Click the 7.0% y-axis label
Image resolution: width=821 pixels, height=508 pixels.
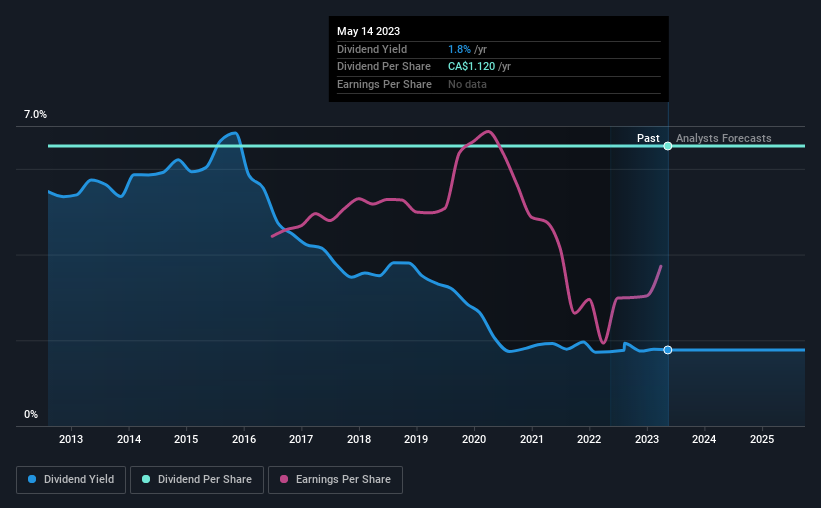pos(35,114)
